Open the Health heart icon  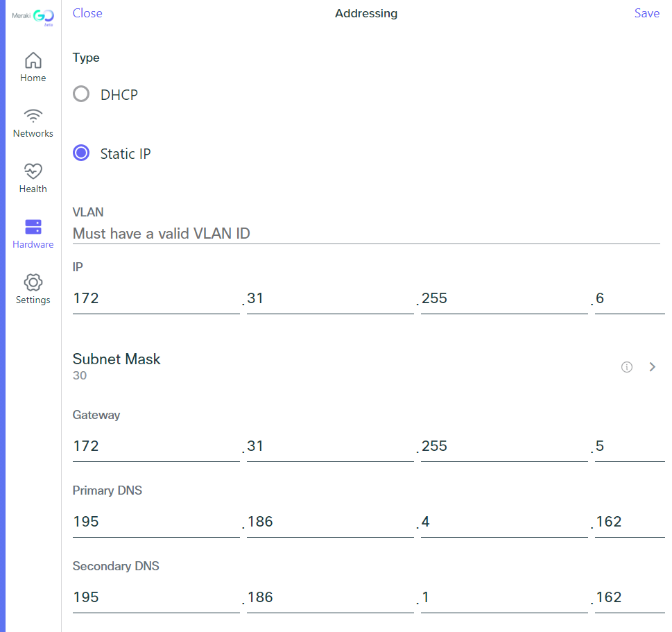pos(33,171)
